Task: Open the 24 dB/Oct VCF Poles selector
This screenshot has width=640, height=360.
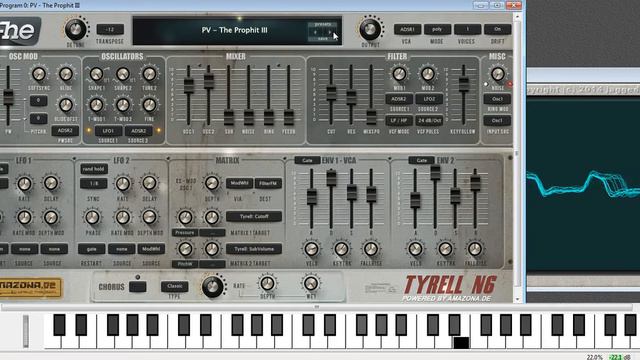Action: click(429, 120)
